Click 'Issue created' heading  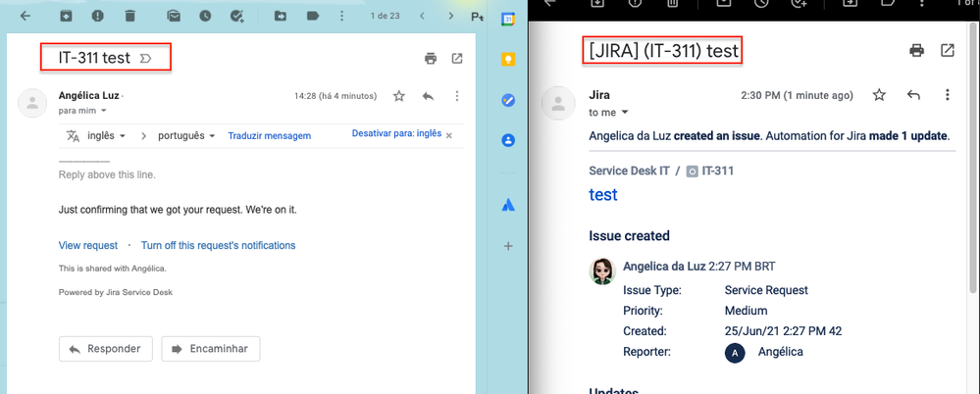[x=630, y=236]
